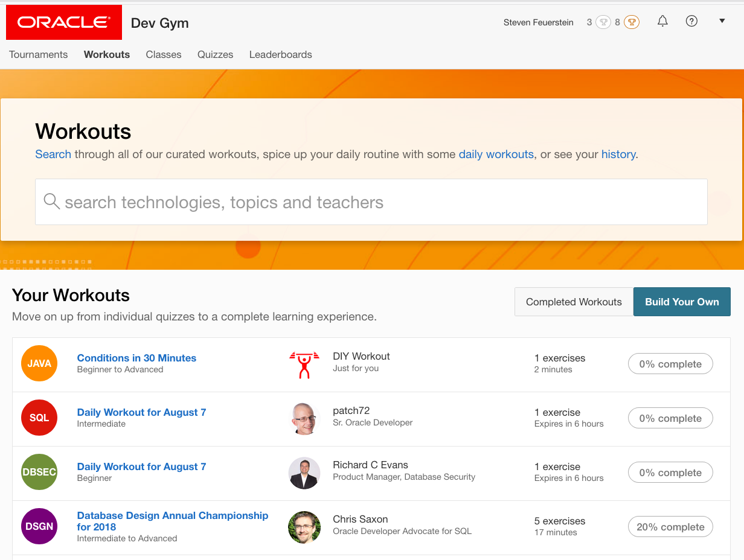Click the Your Workouts heading
Screen dimensions: 744x560
coord(71,295)
